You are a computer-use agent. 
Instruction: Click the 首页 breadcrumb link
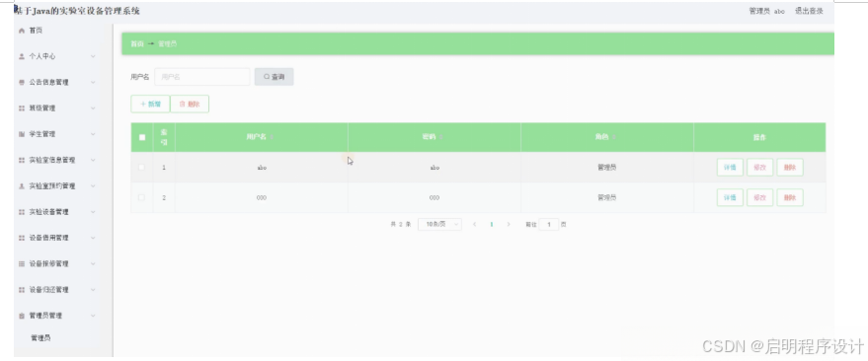[136, 43]
